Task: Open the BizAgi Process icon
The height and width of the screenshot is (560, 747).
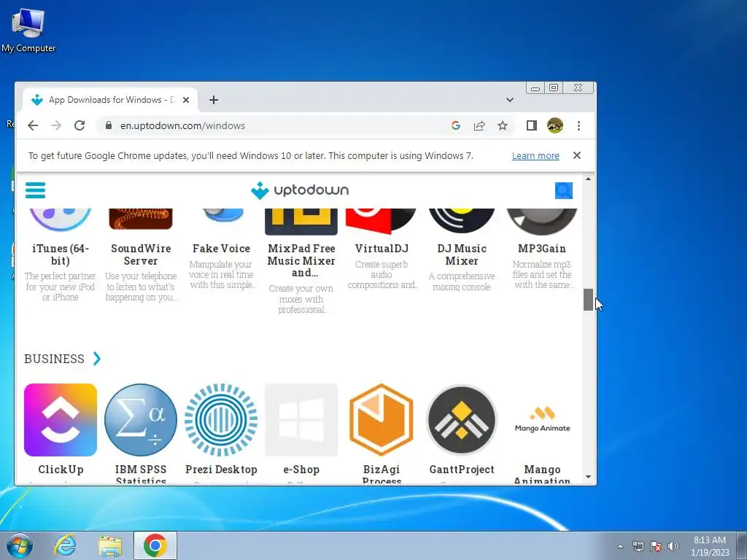Action: click(x=381, y=420)
